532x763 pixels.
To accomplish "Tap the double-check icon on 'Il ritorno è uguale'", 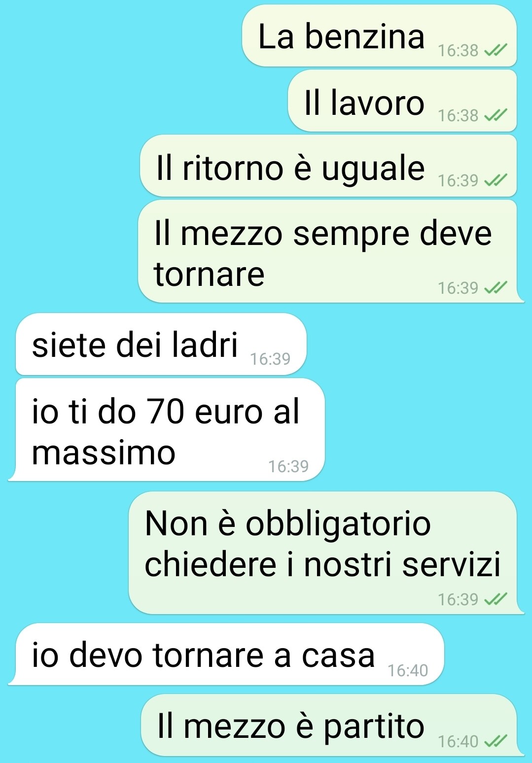I will point(496,180).
